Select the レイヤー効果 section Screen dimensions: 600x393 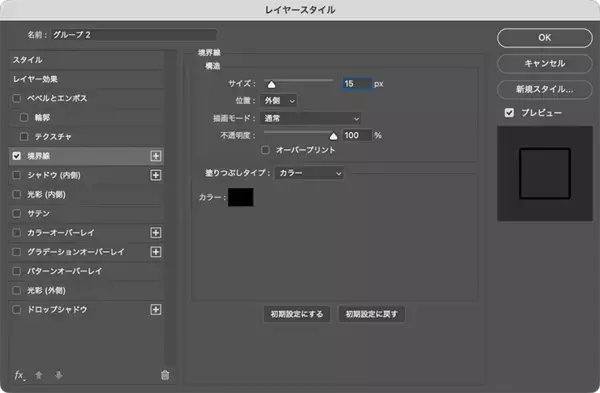tap(86, 79)
